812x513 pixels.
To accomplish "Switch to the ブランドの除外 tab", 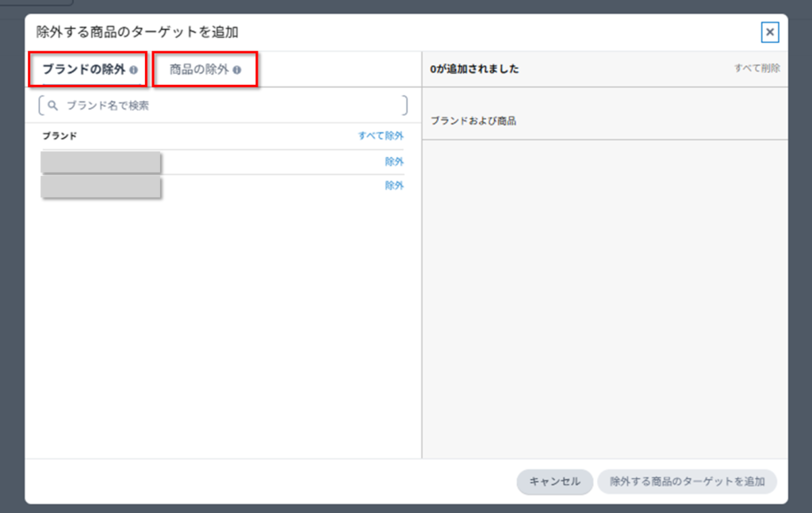I will [x=83, y=70].
